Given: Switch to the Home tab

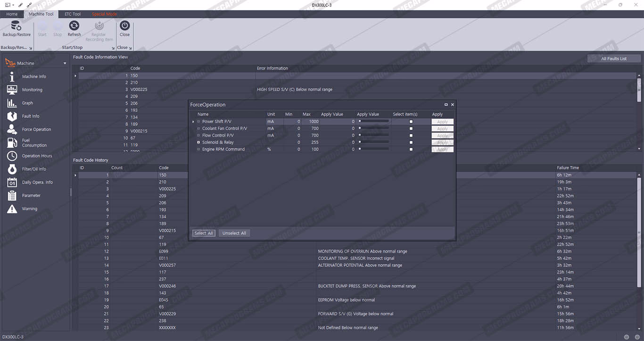Looking at the screenshot, I should pos(12,14).
